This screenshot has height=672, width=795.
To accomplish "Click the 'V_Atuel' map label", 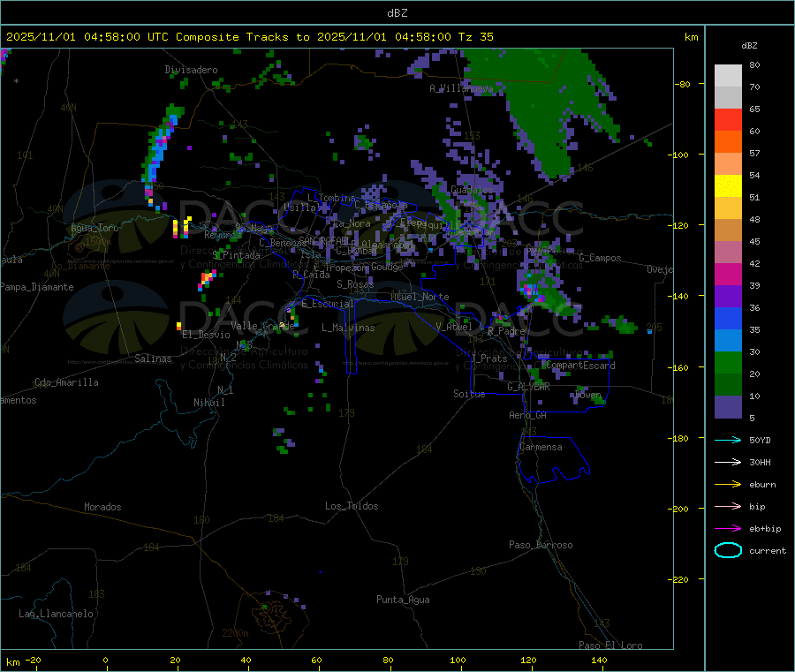I will pyautogui.click(x=454, y=327).
